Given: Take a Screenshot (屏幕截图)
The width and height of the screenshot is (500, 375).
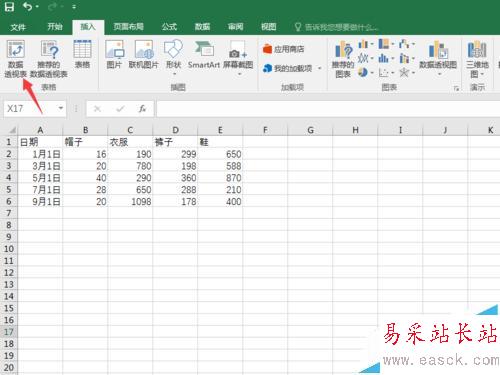Looking at the screenshot, I should tap(238, 57).
